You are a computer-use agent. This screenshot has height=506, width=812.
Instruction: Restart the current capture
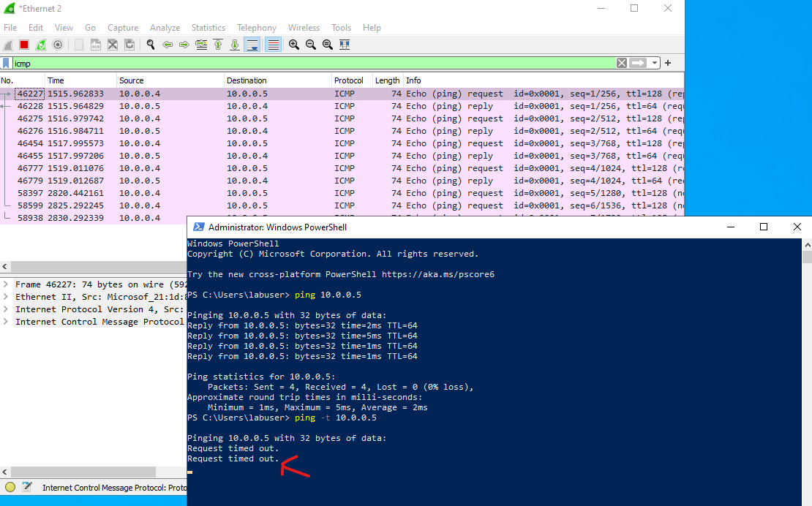pyautogui.click(x=41, y=45)
